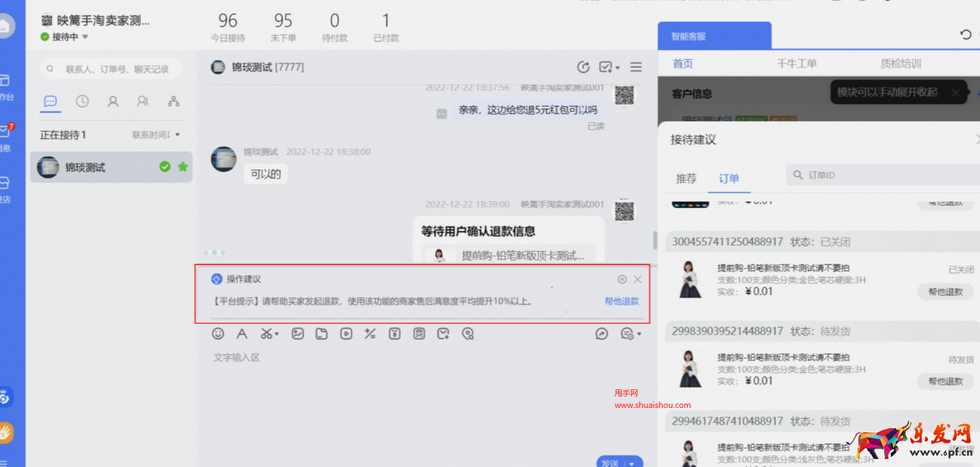
Task: Select the 智能客服 panel tab
Action: coord(714,36)
